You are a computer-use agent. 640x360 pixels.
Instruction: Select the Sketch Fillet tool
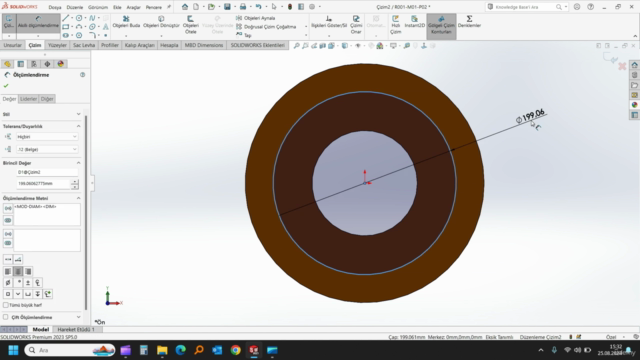coord(92,36)
